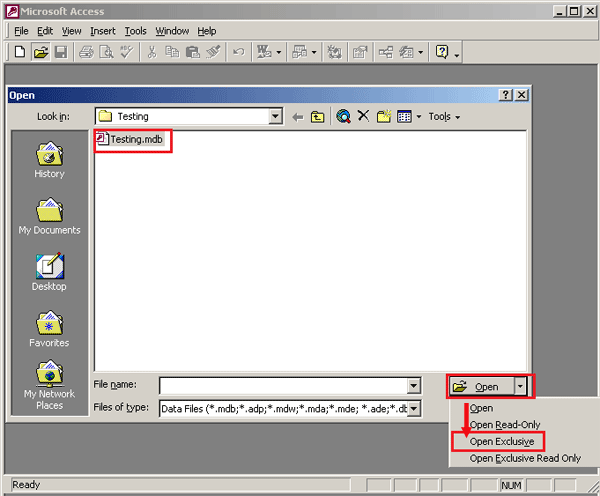Click the New database toolbar icon
This screenshot has height=496, width=600.
point(20,52)
